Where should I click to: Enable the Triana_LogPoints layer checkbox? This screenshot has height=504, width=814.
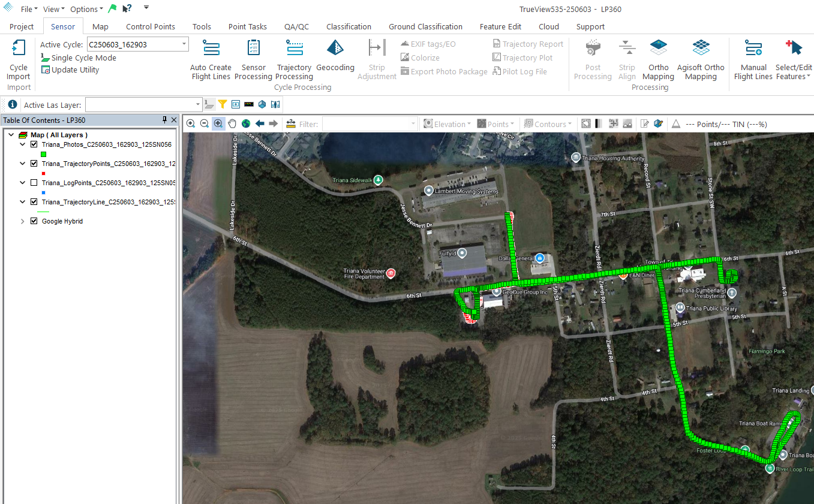point(34,183)
